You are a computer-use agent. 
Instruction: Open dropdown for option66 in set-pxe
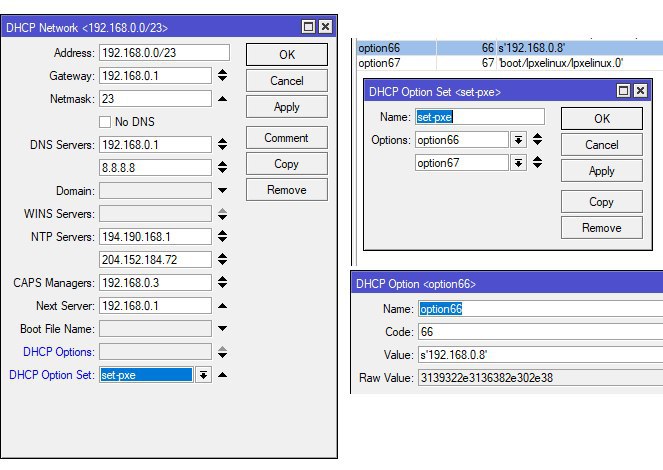(518, 139)
